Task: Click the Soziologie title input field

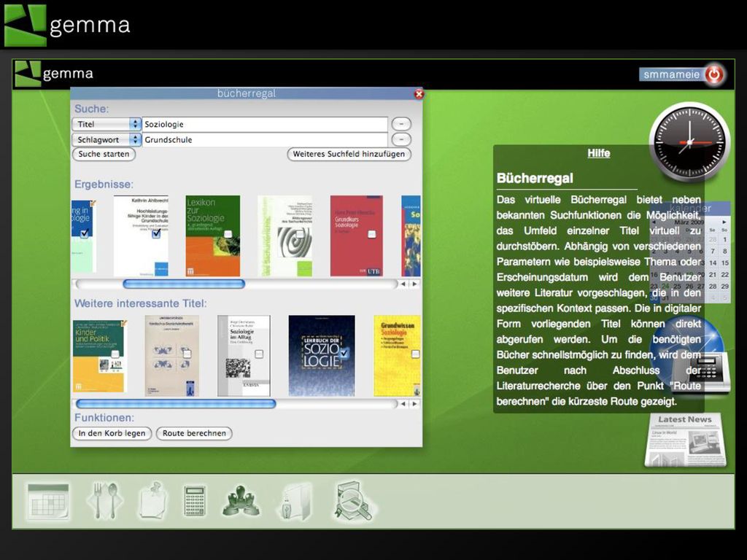Action: [265, 124]
